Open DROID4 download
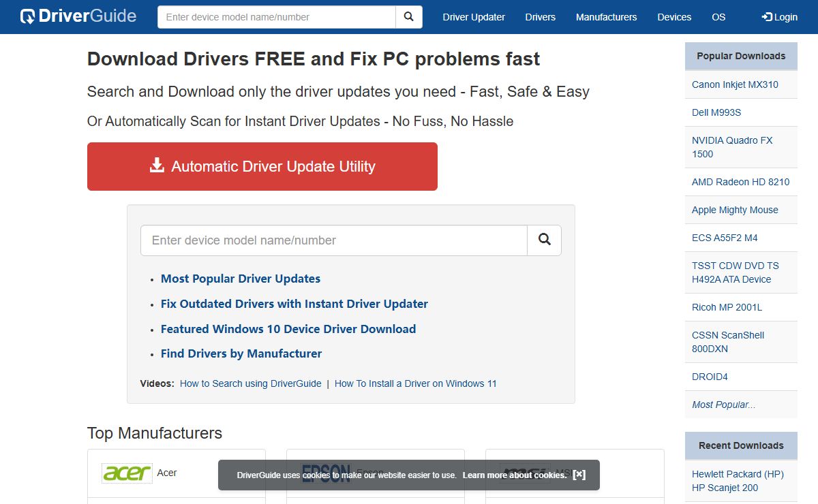Image resolution: width=818 pixels, height=504 pixels. [x=710, y=377]
